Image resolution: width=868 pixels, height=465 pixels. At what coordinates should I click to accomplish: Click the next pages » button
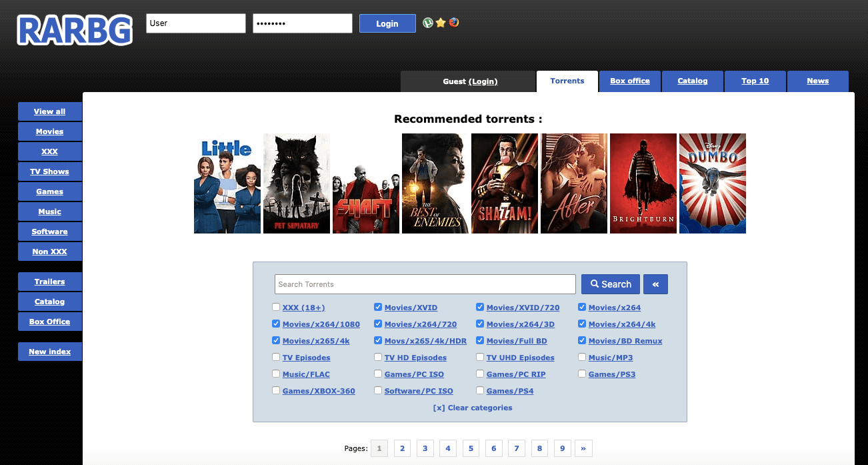584,448
